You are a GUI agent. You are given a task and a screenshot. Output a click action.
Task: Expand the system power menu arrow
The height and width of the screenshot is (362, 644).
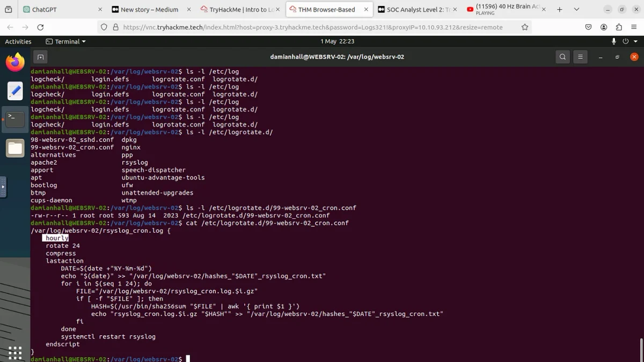coord(635,41)
